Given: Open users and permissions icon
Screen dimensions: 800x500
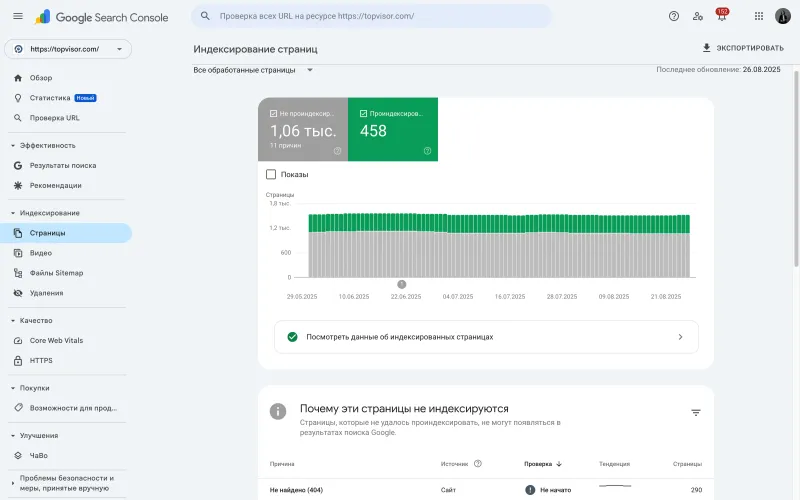Looking at the screenshot, I should point(697,16).
